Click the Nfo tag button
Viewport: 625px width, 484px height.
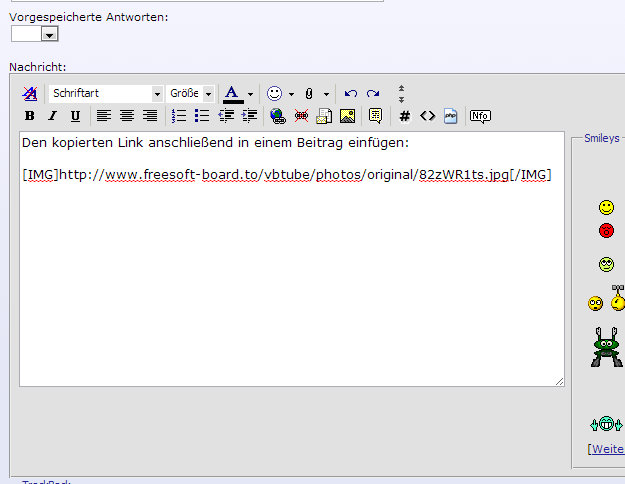480,116
